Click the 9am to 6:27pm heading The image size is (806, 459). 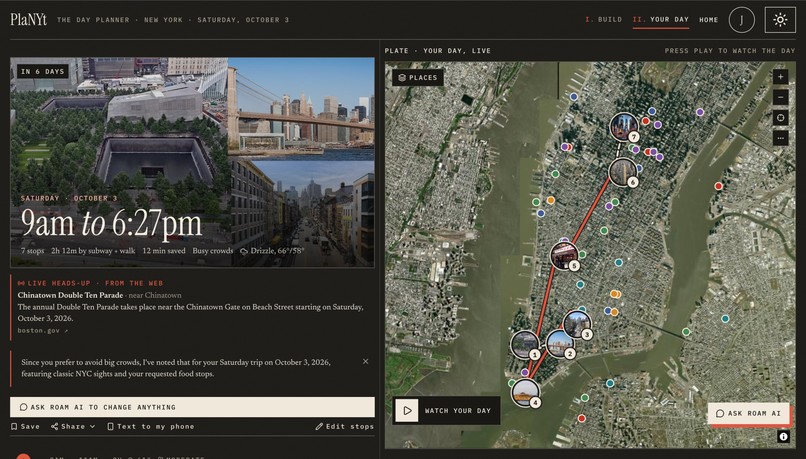[111, 223]
